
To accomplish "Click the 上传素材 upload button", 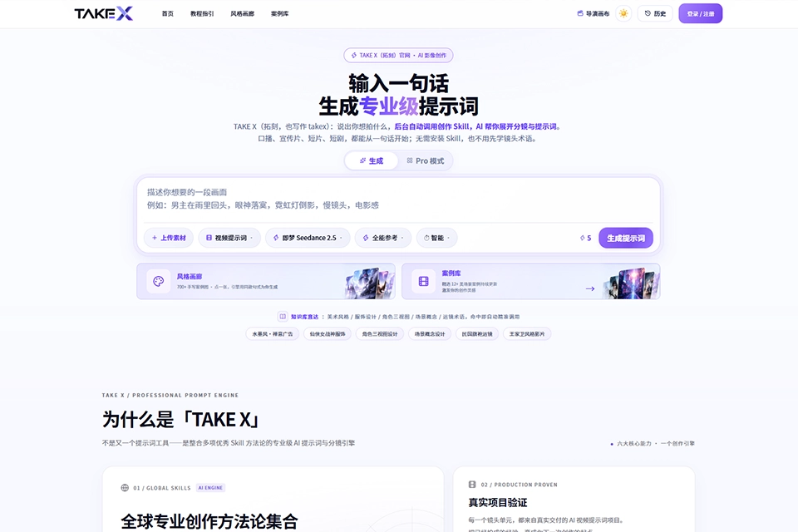I will tap(169, 238).
